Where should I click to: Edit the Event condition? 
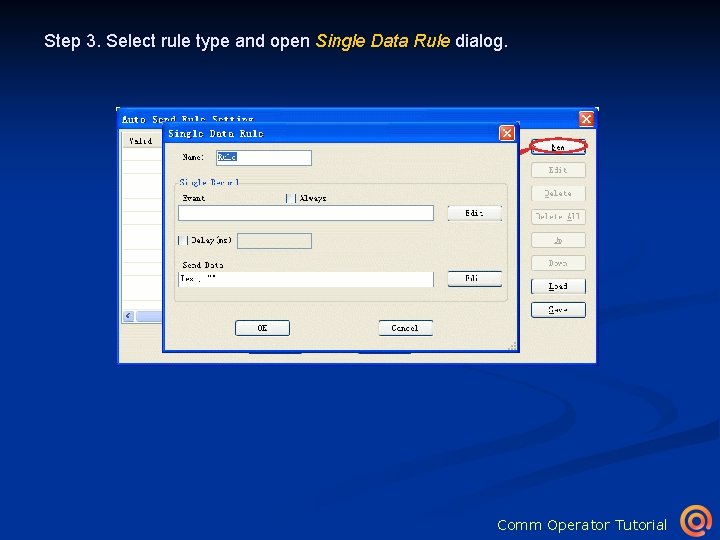(x=474, y=213)
